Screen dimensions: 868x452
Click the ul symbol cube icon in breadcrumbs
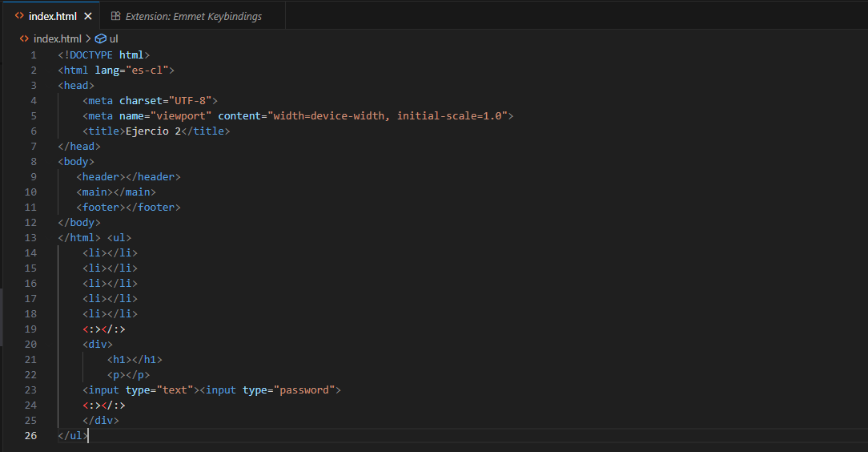pyautogui.click(x=100, y=38)
